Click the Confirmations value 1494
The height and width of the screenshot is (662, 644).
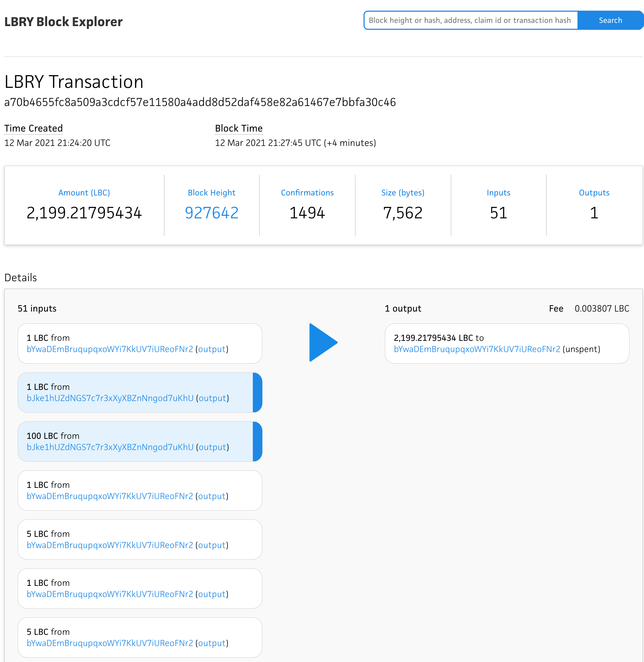point(307,213)
